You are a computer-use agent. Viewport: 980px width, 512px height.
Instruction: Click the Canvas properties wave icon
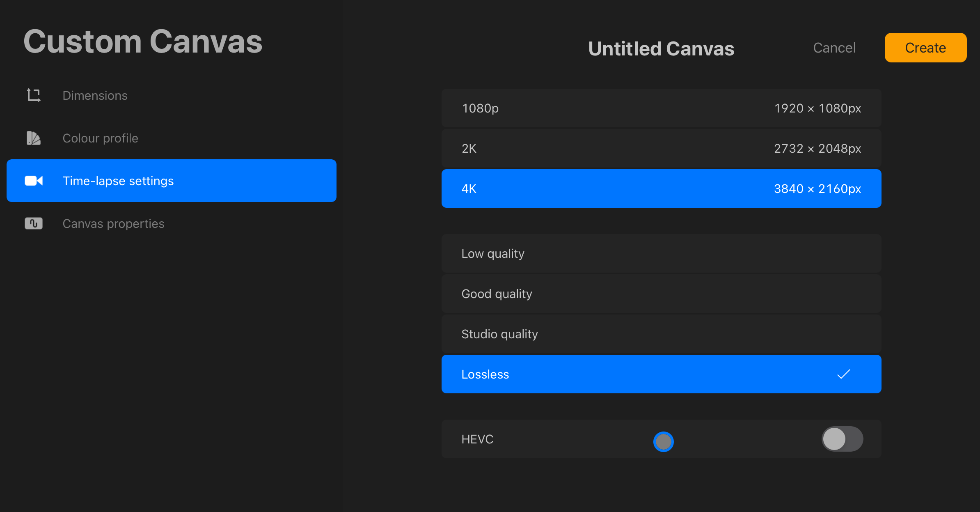click(x=34, y=223)
